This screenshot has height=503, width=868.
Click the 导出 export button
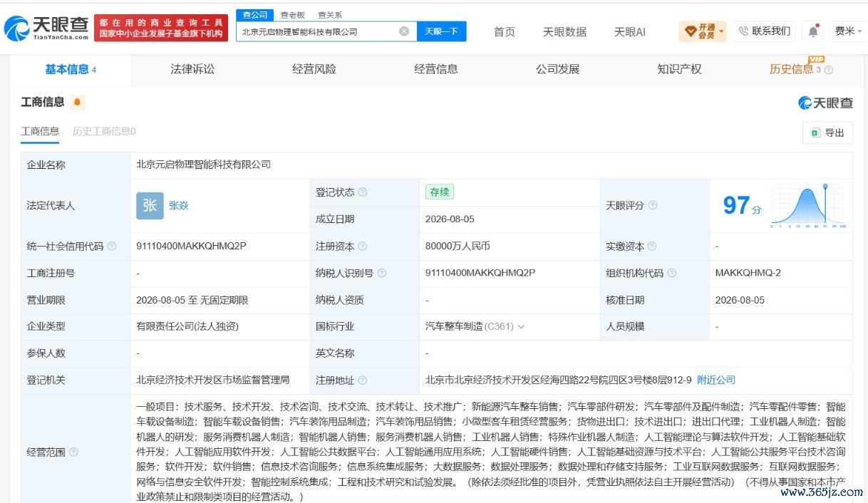click(827, 133)
